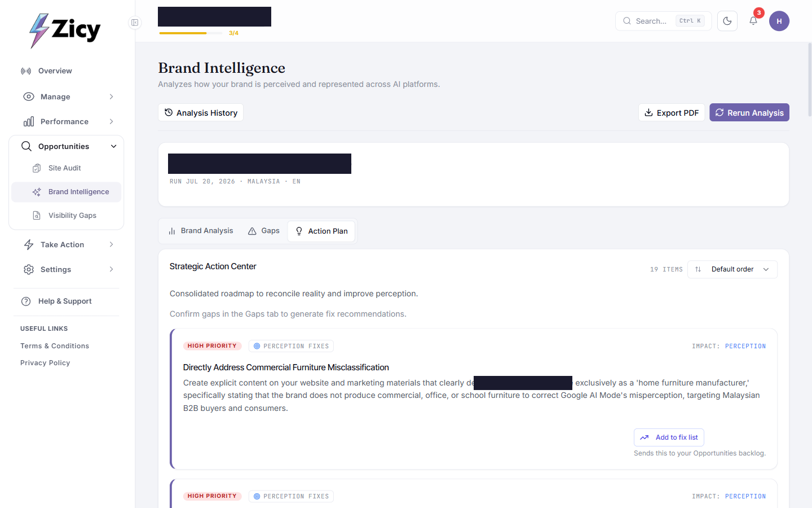Click the Gaps tab warning icon

[x=252, y=231]
